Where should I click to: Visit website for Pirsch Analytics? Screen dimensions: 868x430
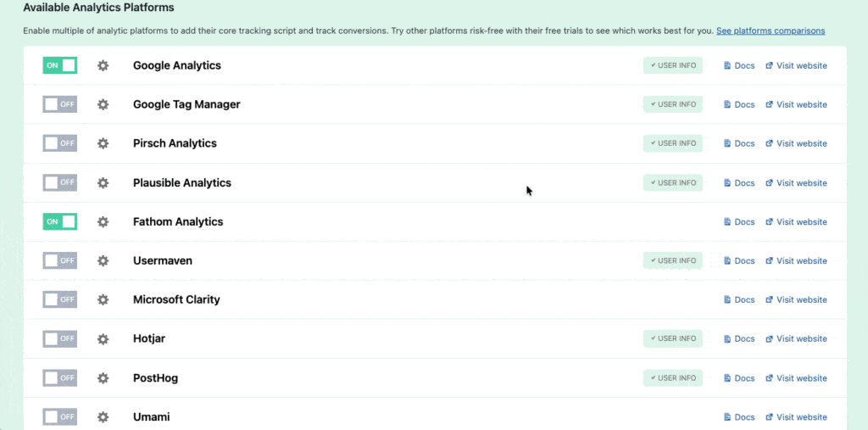pos(796,143)
